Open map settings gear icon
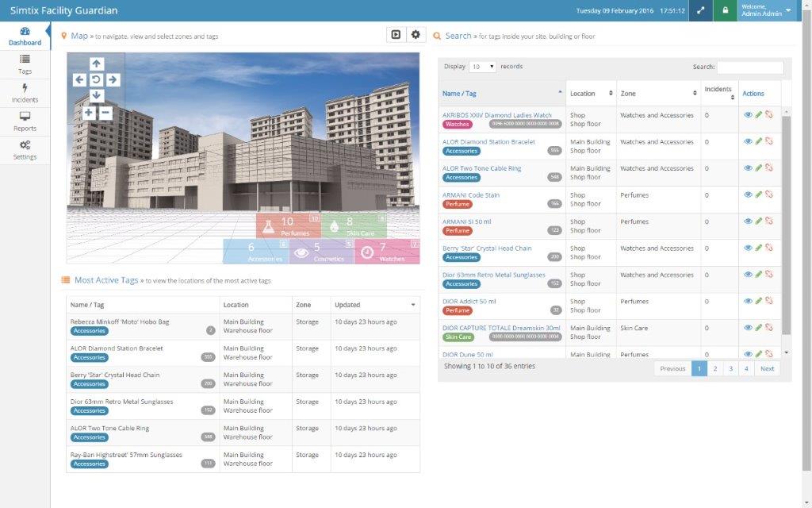This screenshot has width=812, height=508. pyautogui.click(x=415, y=35)
